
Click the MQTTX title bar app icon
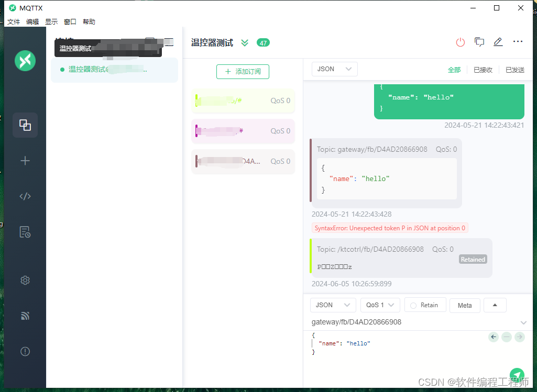pos(13,8)
